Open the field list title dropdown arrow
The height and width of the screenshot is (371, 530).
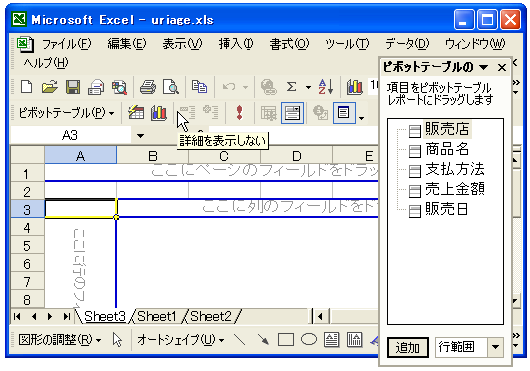[484, 67]
